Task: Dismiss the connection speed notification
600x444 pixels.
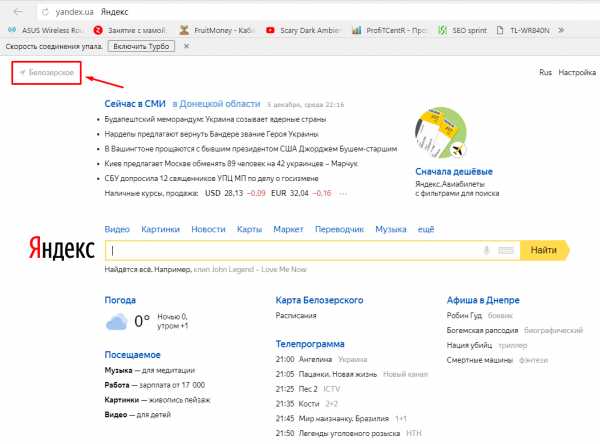Action: tap(186, 46)
